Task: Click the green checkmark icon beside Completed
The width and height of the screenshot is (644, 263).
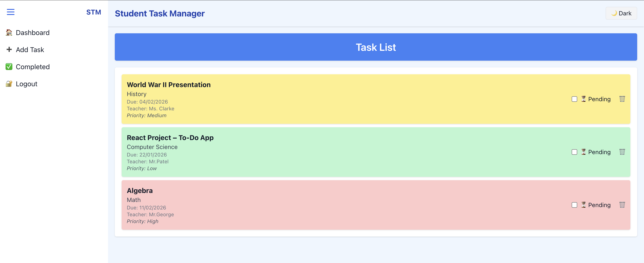Action: [9, 67]
